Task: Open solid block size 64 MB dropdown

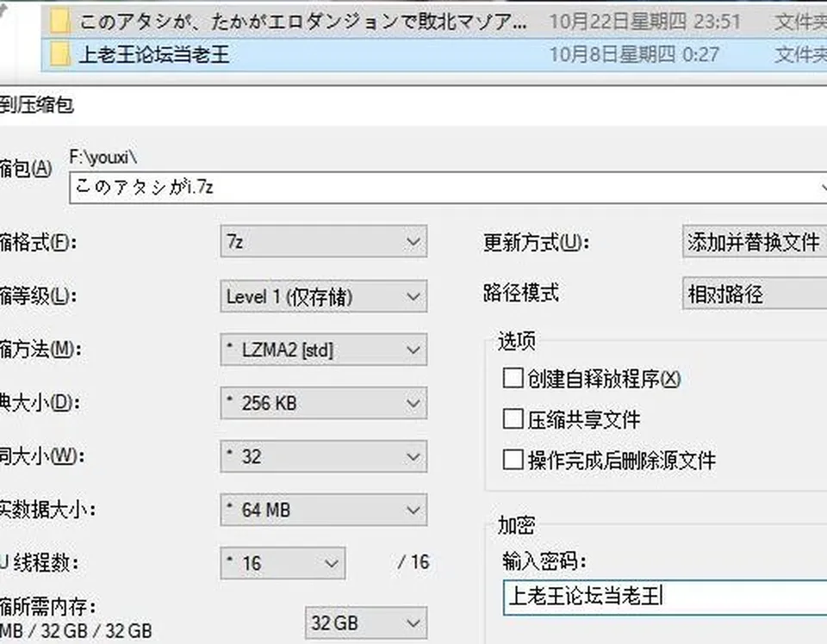Action: click(x=323, y=510)
